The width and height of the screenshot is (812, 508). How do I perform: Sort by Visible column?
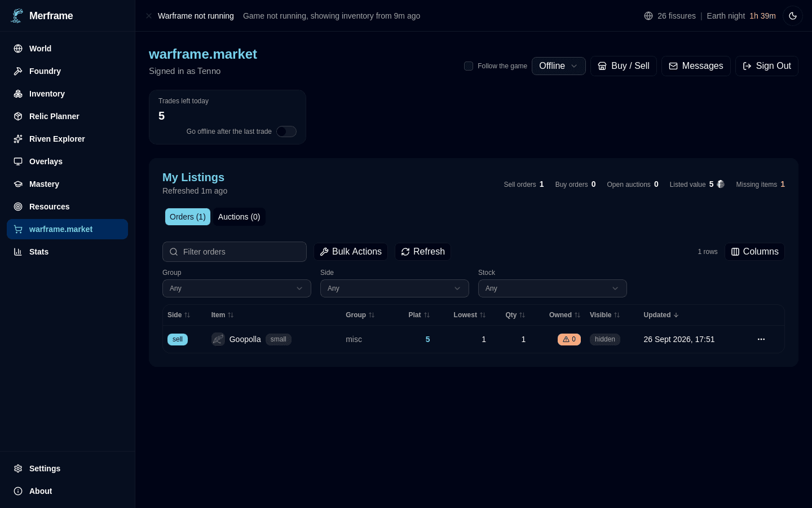coord(605,315)
